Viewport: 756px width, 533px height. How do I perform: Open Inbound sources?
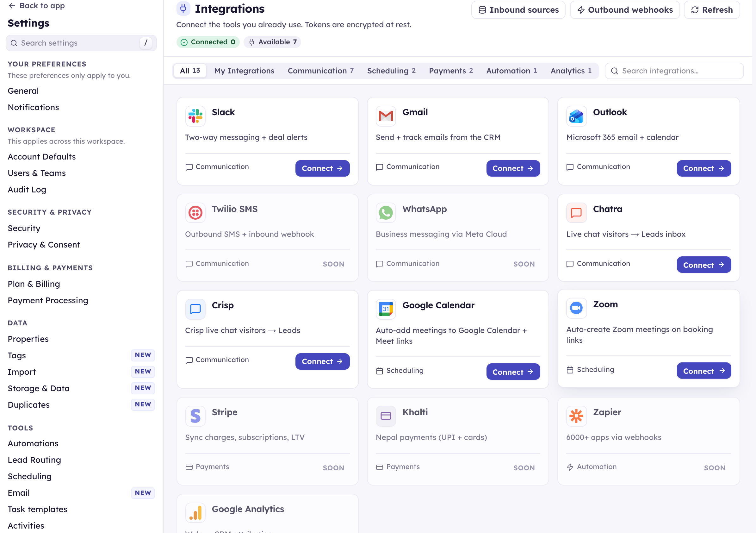(518, 10)
